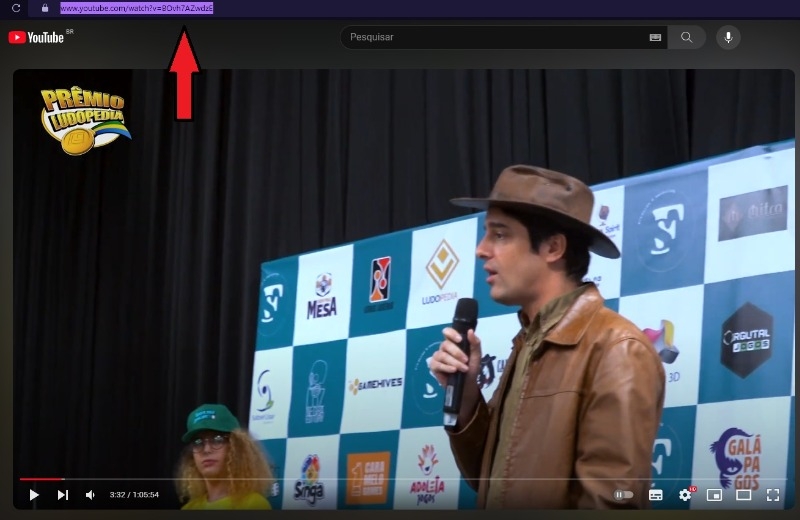Enable miniplayer mode
Screen dimensions: 800x520
(714, 494)
